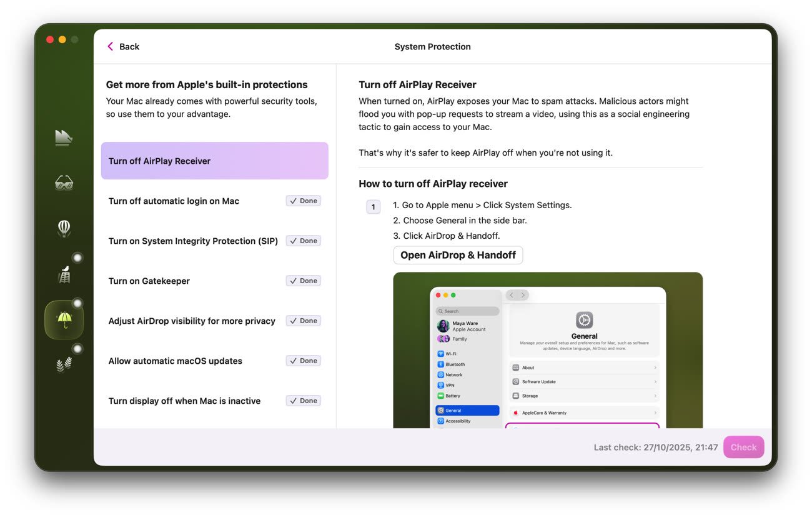Select the ladder with bird sidebar icon
This screenshot has height=517, width=812.
pyautogui.click(x=64, y=274)
